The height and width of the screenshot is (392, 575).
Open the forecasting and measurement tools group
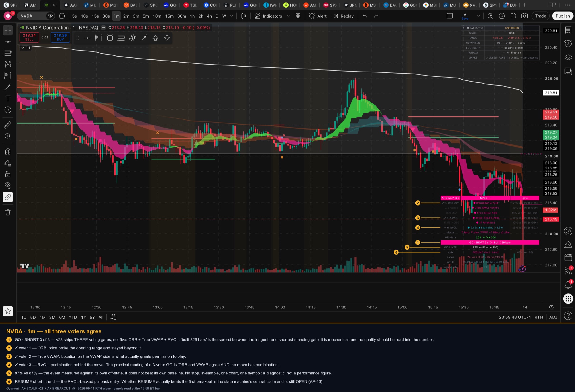point(8,76)
